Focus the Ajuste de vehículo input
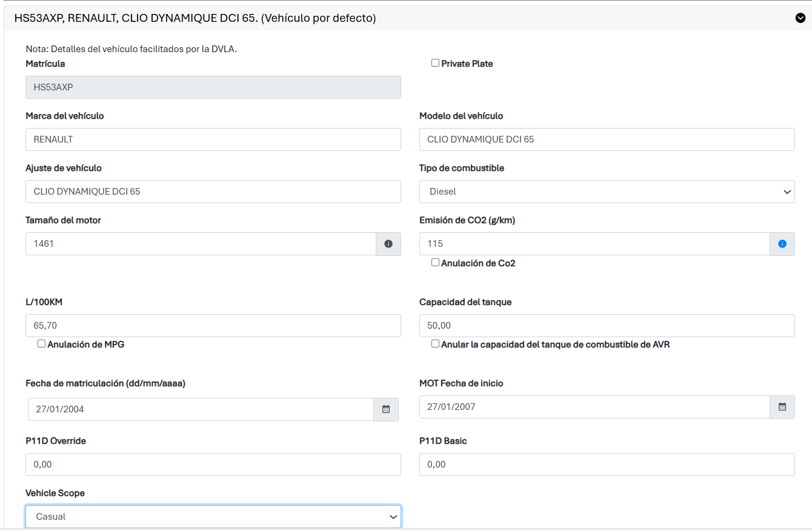 [x=213, y=192]
